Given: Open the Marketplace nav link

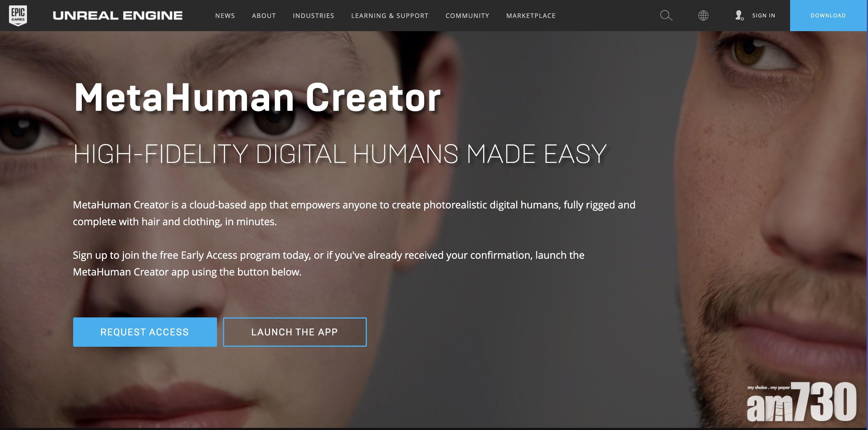Looking at the screenshot, I should [531, 16].
